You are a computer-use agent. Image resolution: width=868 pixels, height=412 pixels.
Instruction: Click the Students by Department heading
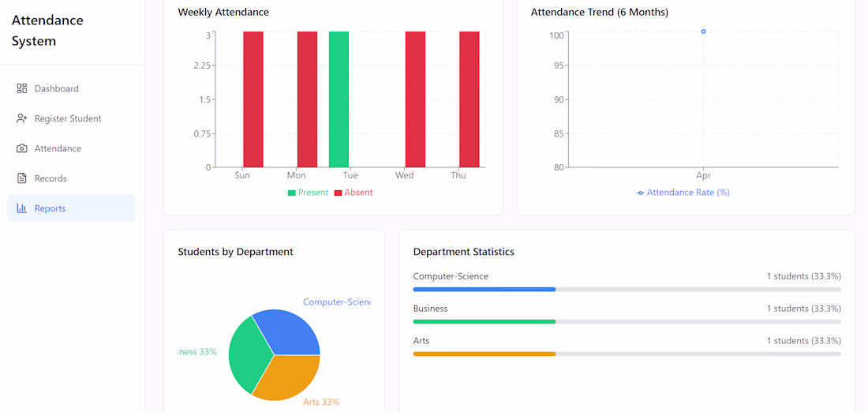tap(235, 252)
